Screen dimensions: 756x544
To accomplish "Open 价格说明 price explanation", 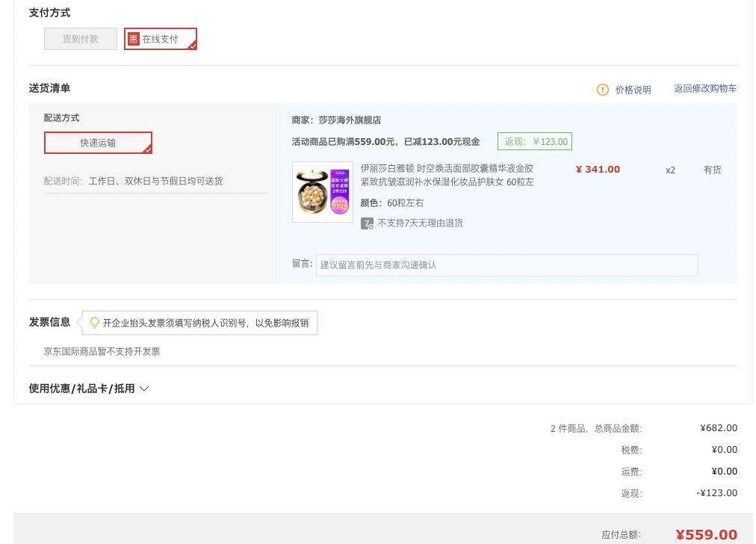I will (633, 90).
